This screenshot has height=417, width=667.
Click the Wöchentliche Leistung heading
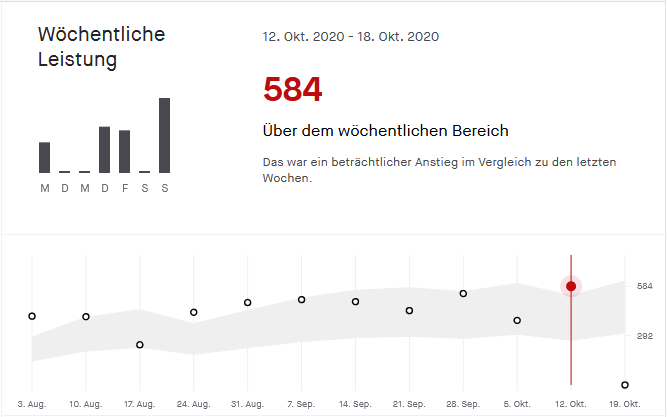tap(101, 47)
